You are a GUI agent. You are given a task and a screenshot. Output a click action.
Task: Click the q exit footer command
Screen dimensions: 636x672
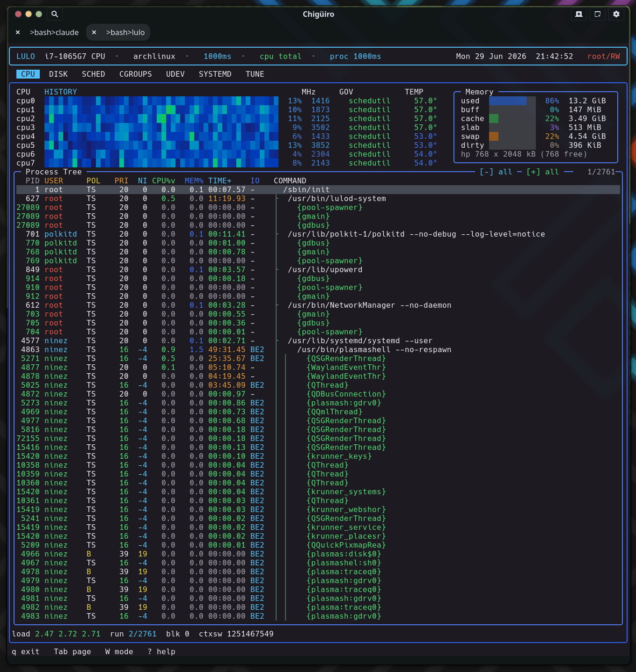26,651
